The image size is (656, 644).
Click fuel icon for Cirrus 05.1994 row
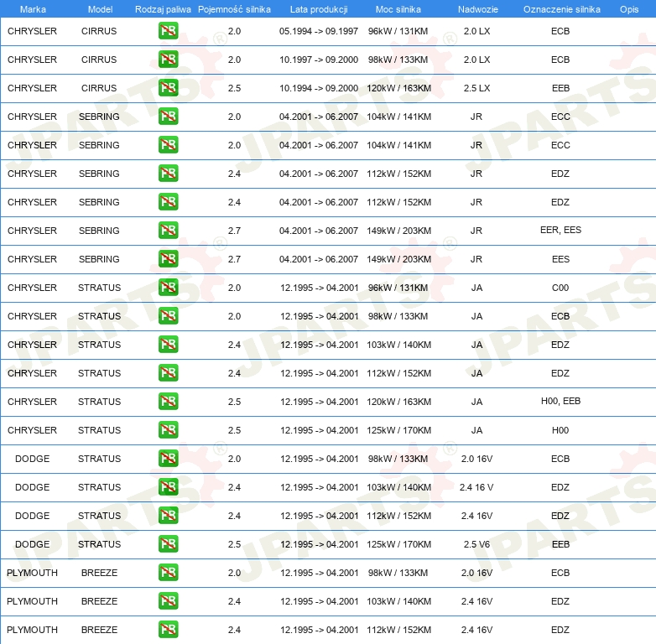tap(168, 31)
